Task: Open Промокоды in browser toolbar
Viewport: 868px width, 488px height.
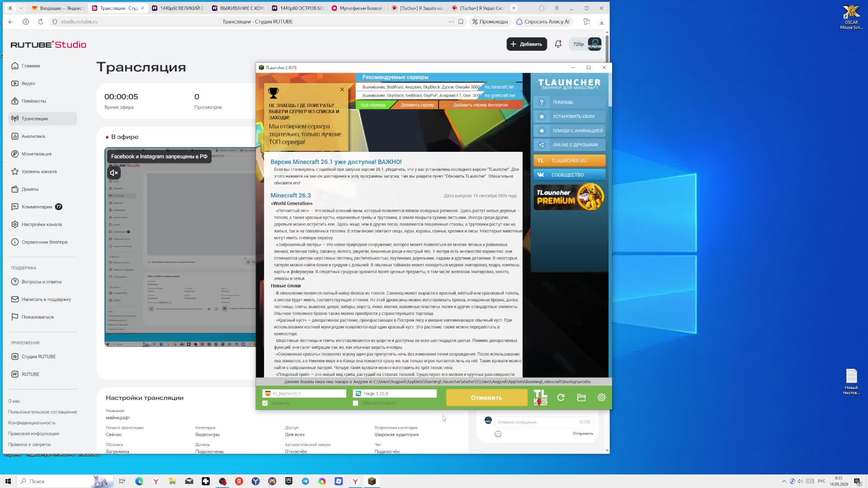Action: point(490,22)
